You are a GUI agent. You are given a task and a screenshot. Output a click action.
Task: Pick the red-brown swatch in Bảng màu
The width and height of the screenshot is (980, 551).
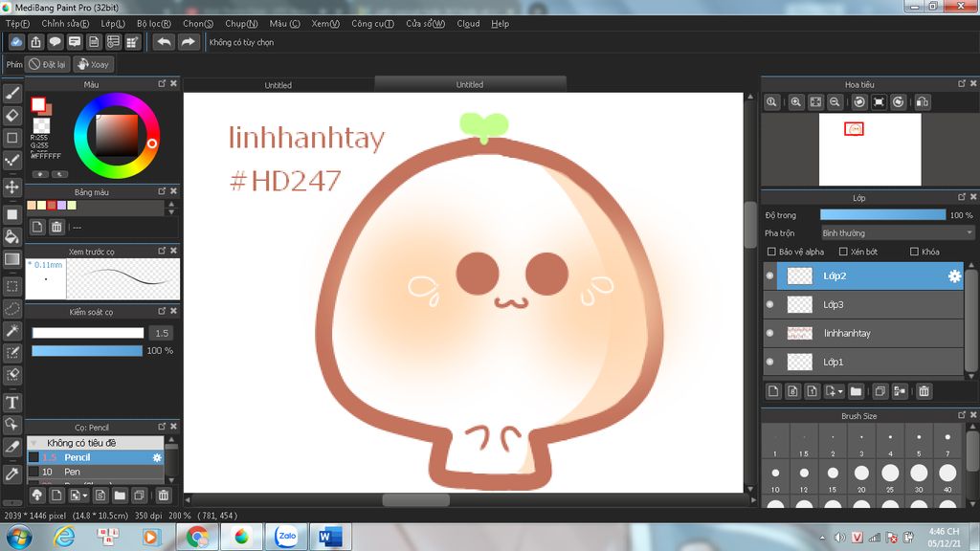click(x=52, y=206)
